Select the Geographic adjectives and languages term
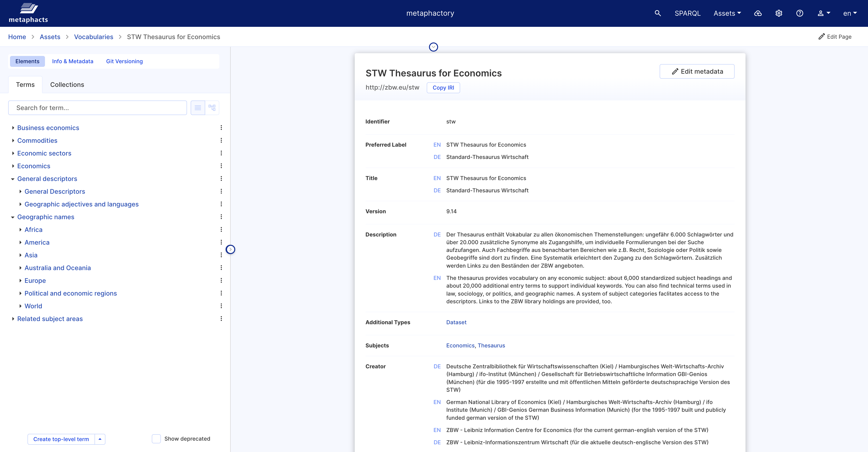Image resolution: width=868 pixels, height=452 pixels. pos(82,204)
